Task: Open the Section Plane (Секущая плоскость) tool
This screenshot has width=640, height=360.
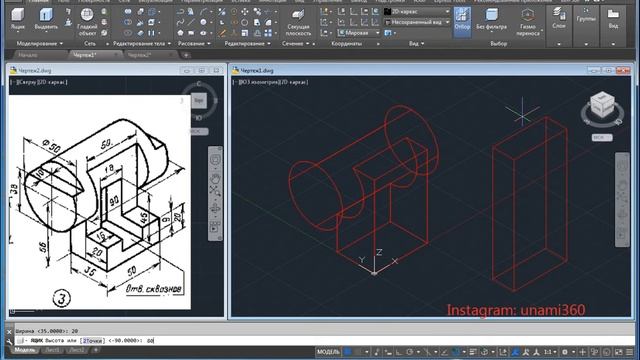Action: point(298,22)
